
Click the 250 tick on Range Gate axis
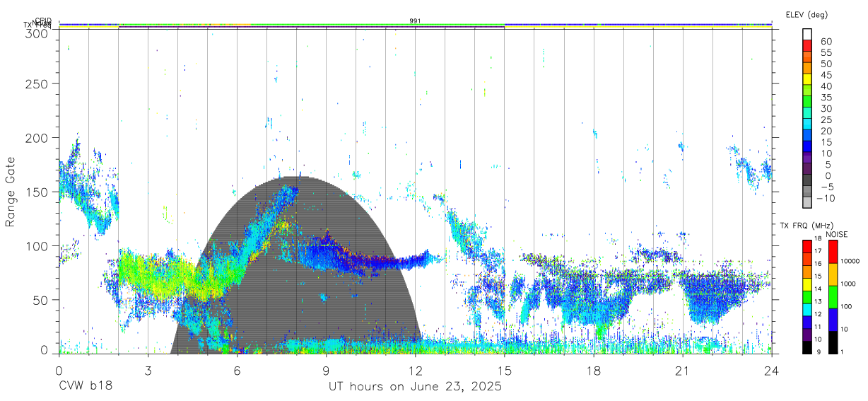click(37, 83)
